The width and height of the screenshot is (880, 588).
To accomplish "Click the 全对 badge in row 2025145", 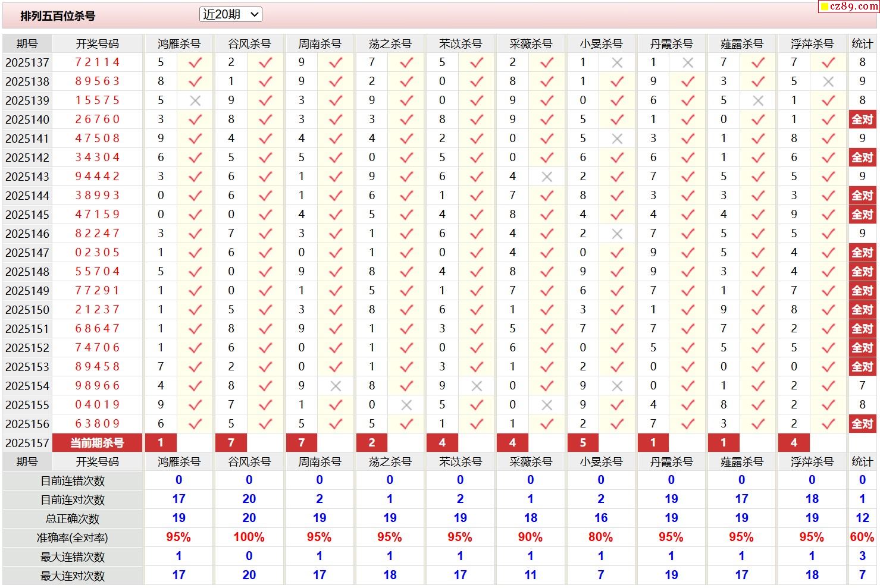I will (x=862, y=215).
